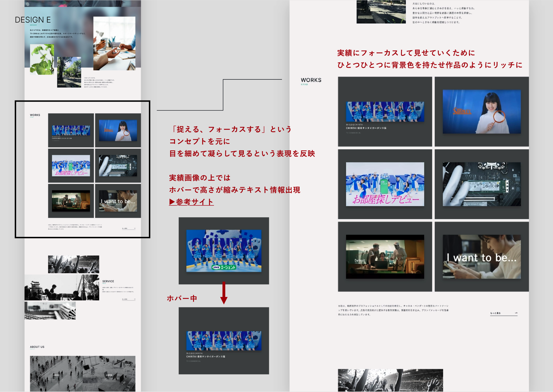Click the stadium crowd photo above SERVICE
Viewport: 553px width, 392px height.
pyautogui.click(x=74, y=264)
